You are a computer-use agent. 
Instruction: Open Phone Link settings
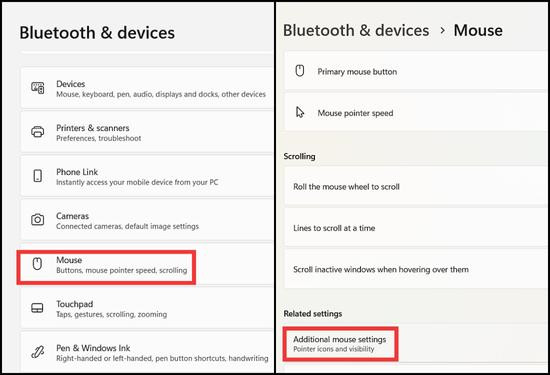pyautogui.click(x=147, y=176)
